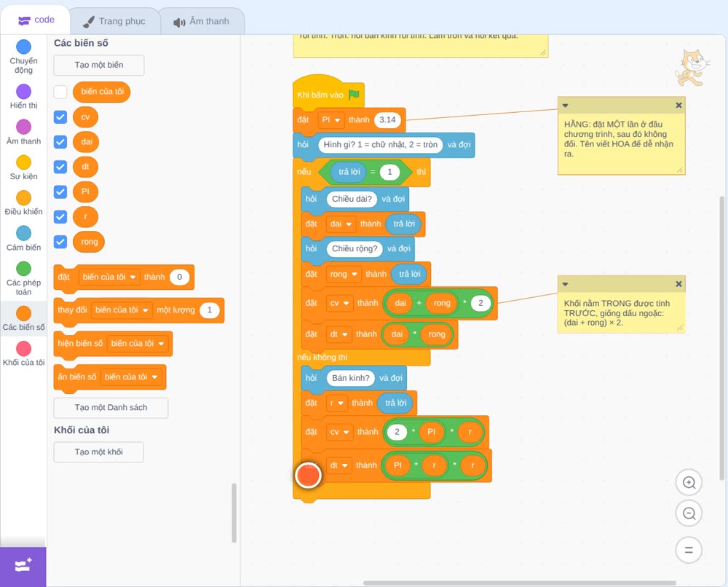The image size is (728, 587).
Task: Switch to the Âm thanh tab
Action: point(202,21)
